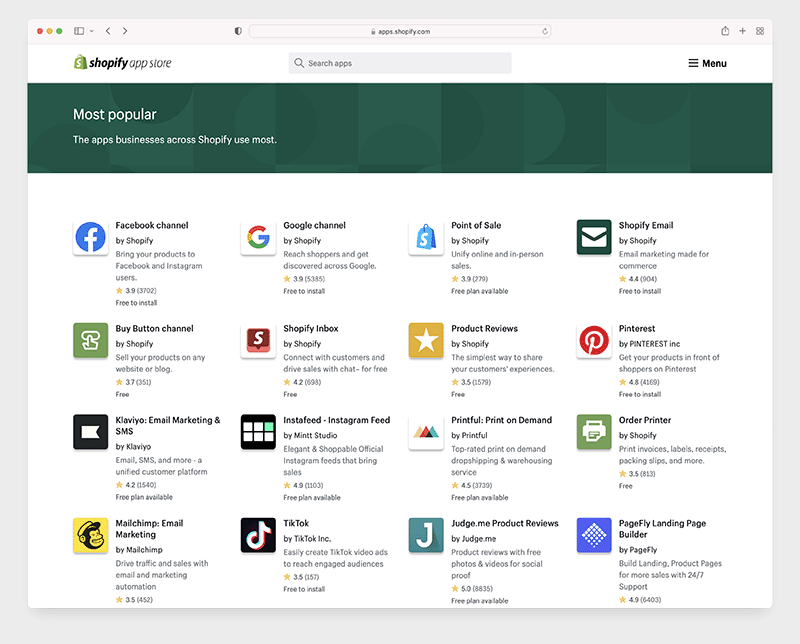The width and height of the screenshot is (800, 644).
Task: Open Instafeed - Instagram Feed title
Action: pos(337,420)
